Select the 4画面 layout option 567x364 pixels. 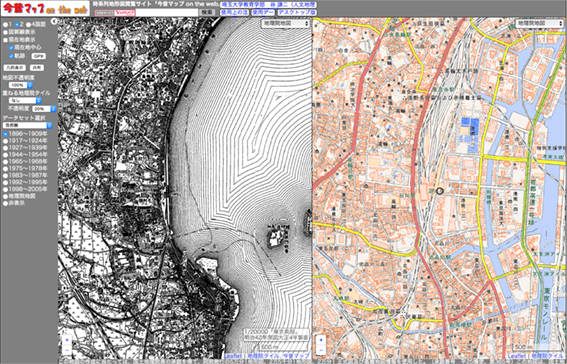29,25
